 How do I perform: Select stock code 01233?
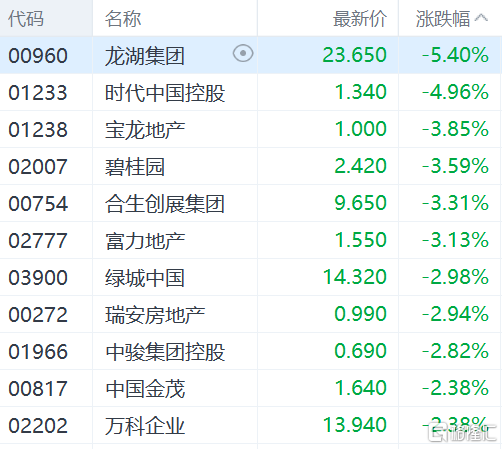point(38,92)
